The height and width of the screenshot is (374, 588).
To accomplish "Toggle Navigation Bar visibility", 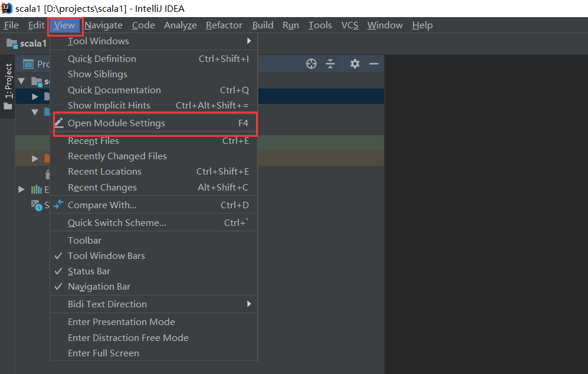I will [x=154, y=287].
